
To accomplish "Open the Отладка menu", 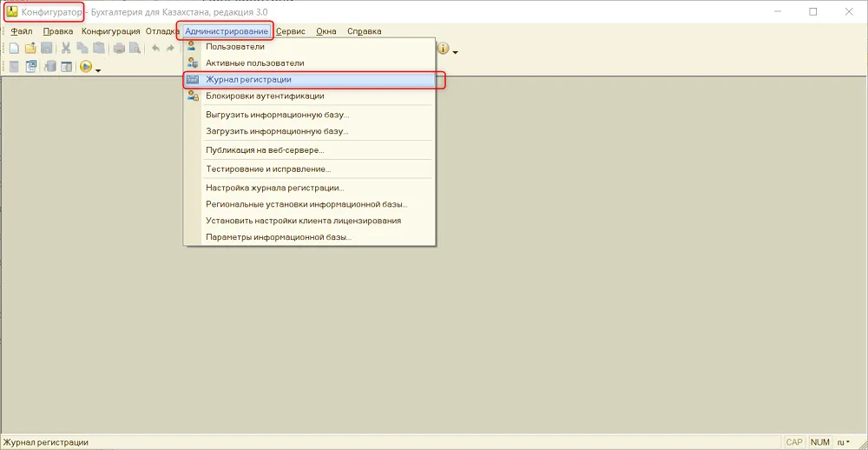I will 162,31.
